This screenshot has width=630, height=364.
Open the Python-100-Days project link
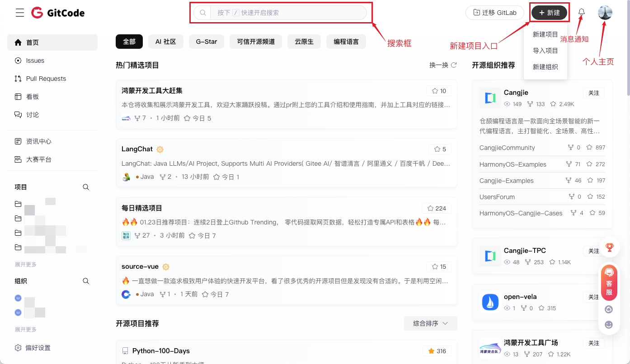coord(161,351)
